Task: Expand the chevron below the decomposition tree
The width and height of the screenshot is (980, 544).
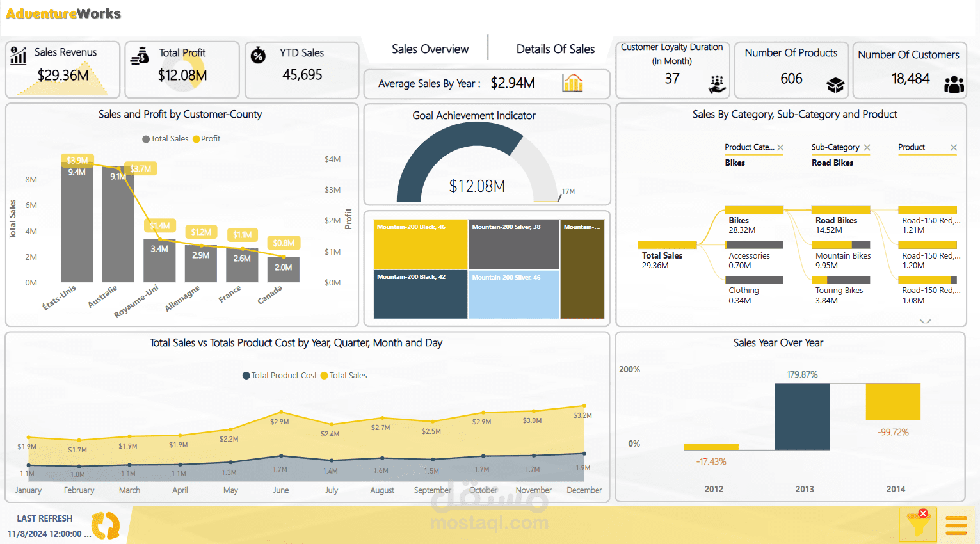Action: click(926, 323)
